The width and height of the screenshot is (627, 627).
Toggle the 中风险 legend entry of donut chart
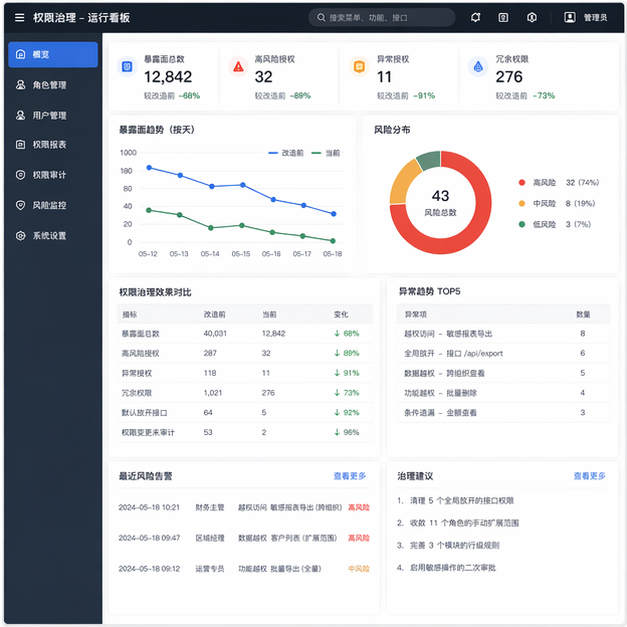557,203
